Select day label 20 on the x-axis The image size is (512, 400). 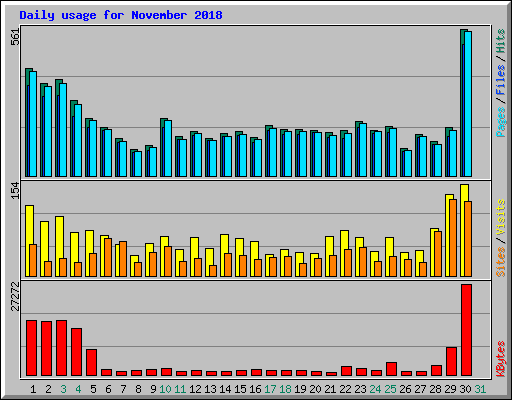coord(315,389)
